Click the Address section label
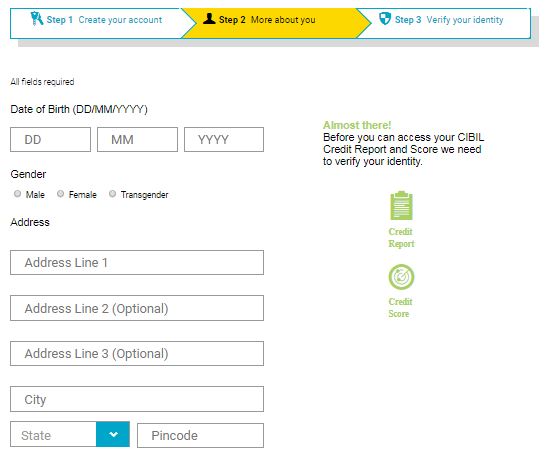The height and width of the screenshot is (457, 547). pyautogui.click(x=30, y=222)
